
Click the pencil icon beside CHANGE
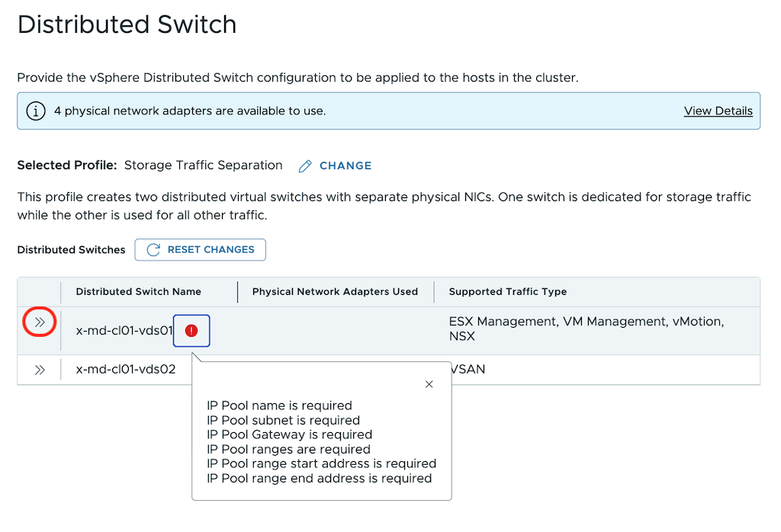pos(305,166)
